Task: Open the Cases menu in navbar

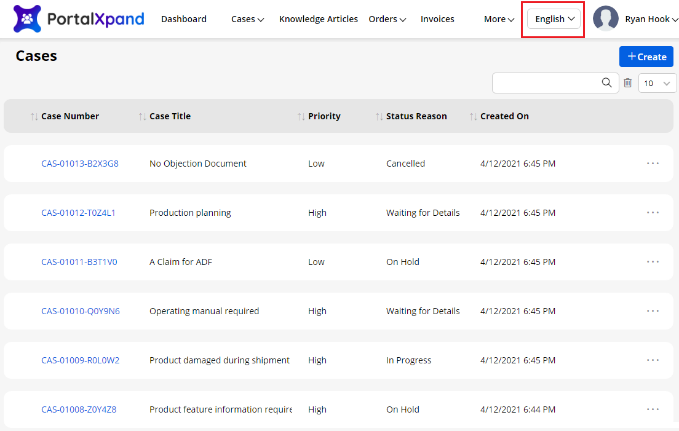Action: click(247, 19)
